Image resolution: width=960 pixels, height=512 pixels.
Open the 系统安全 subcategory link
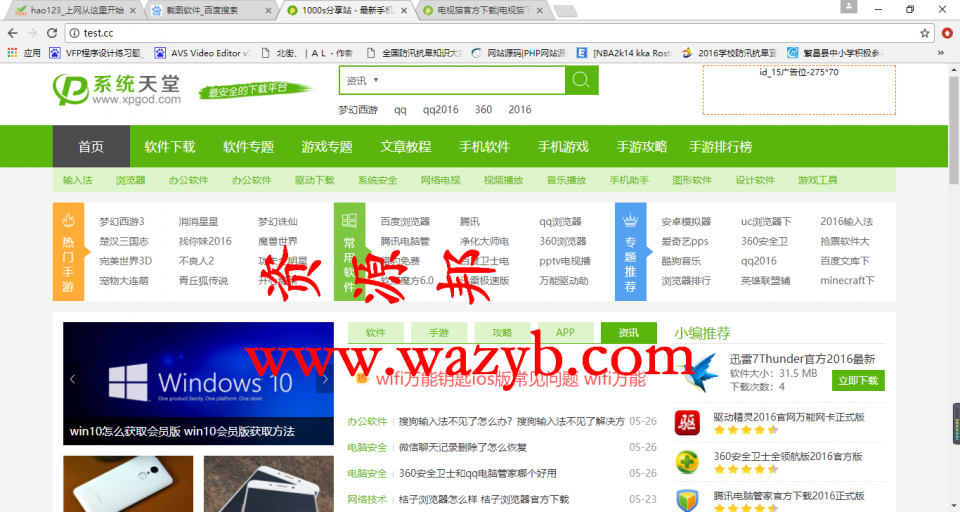[377, 180]
